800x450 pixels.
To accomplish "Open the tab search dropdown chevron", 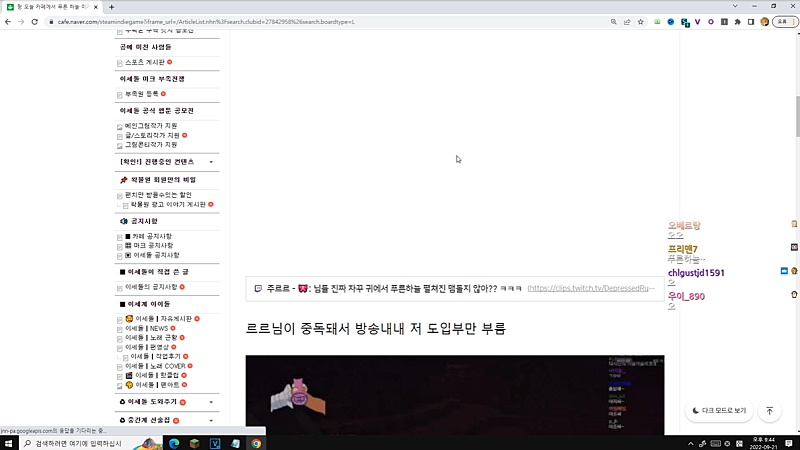I will [735, 6].
